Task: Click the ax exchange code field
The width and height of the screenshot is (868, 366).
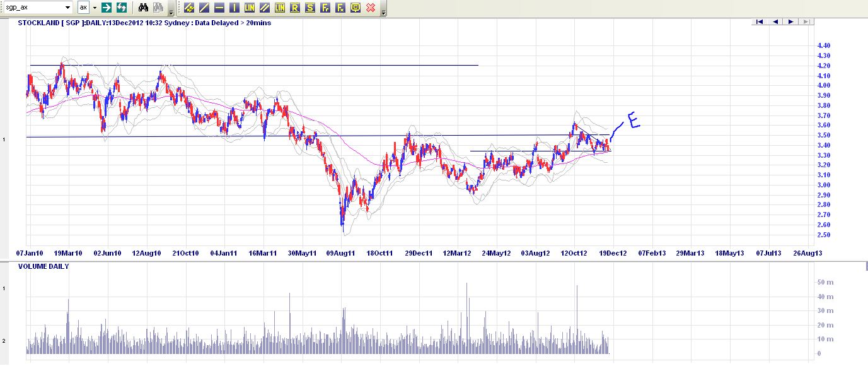Action: [x=83, y=8]
